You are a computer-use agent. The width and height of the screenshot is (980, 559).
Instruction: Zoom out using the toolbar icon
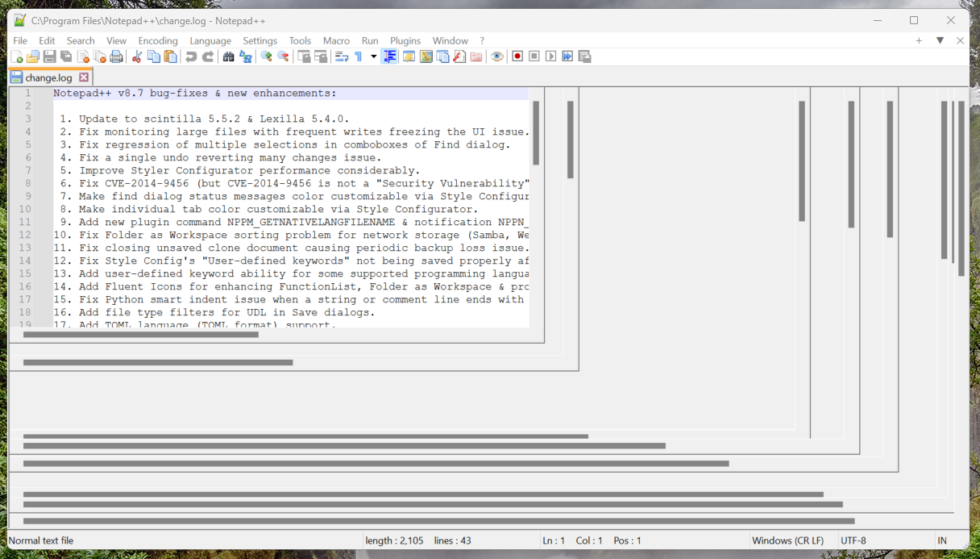click(283, 56)
